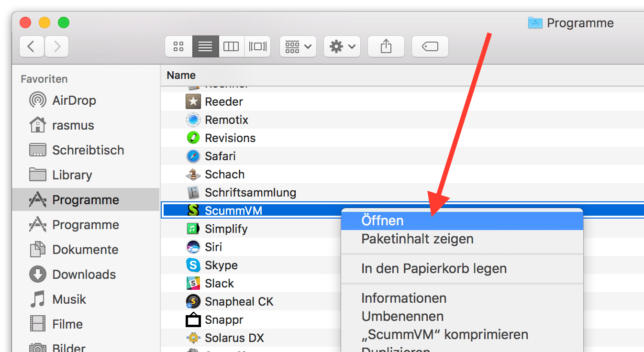Select the Slack app icon
Image resolution: width=644 pixels, height=352 pixels.
193,283
